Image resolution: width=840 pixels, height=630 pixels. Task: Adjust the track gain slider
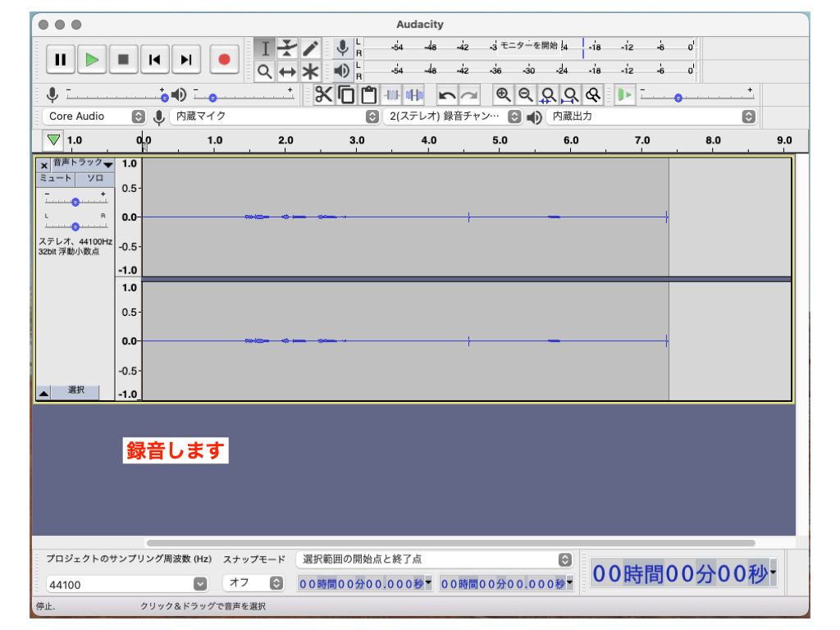pyautogui.click(x=75, y=202)
